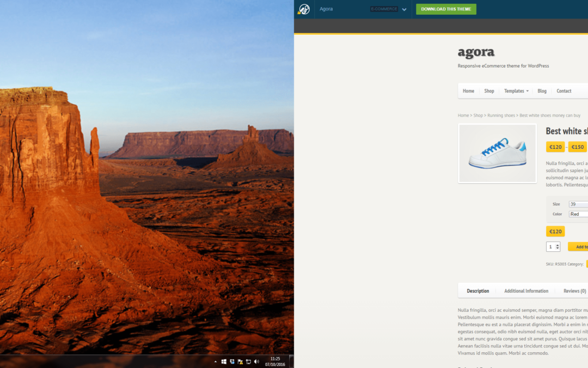Click the rocket logo in top bar
This screenshot has width=588, height=368.
(x=304, y=9)
